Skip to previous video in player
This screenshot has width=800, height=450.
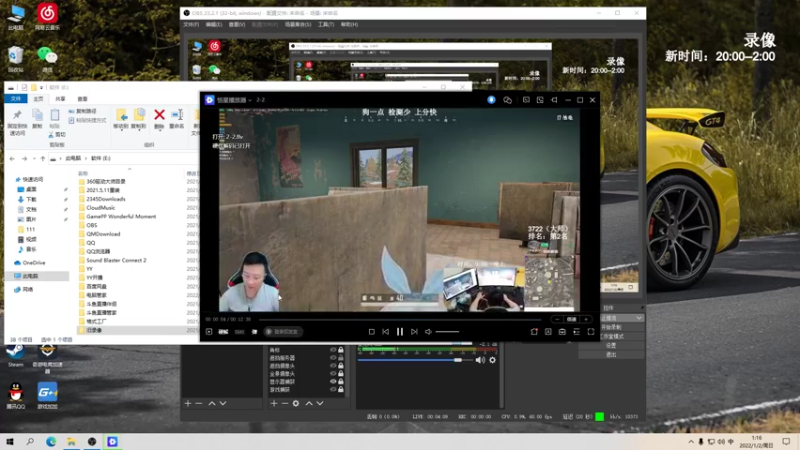click(386, 332)
